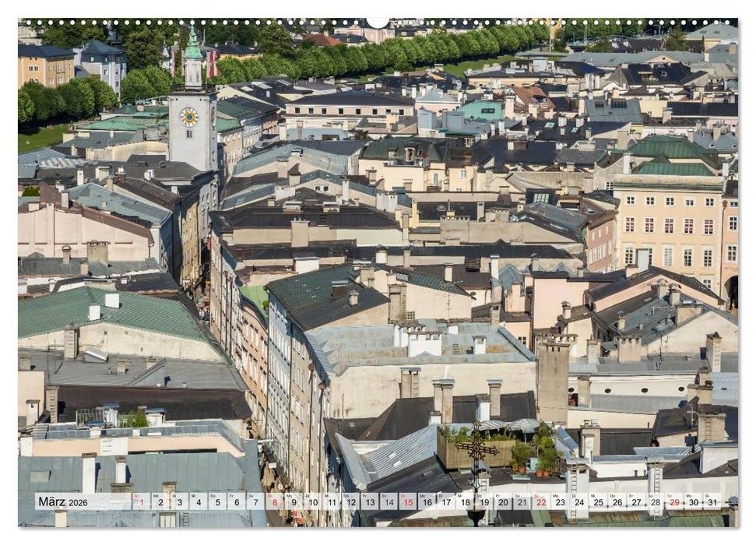Click the tower's green onion dome spire

[193, 53]
